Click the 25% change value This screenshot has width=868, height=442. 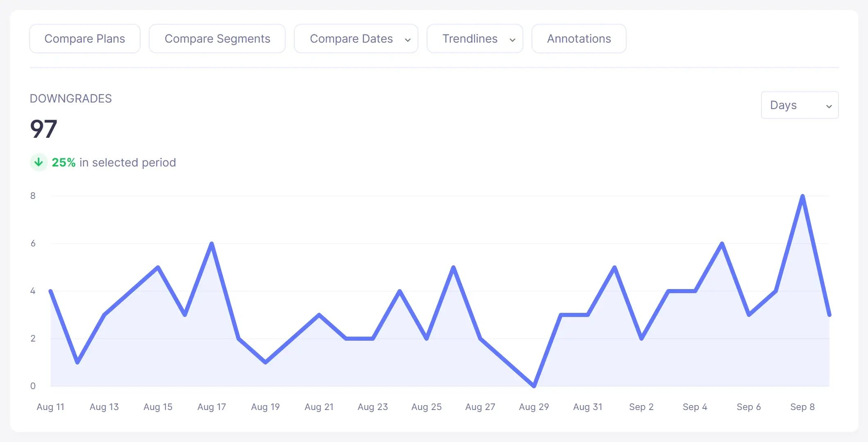coord(64,162)
